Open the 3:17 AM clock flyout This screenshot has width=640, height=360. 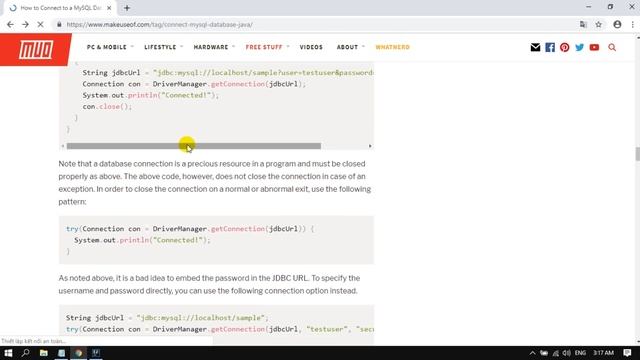pyautogui.click(x=603, y=353)
